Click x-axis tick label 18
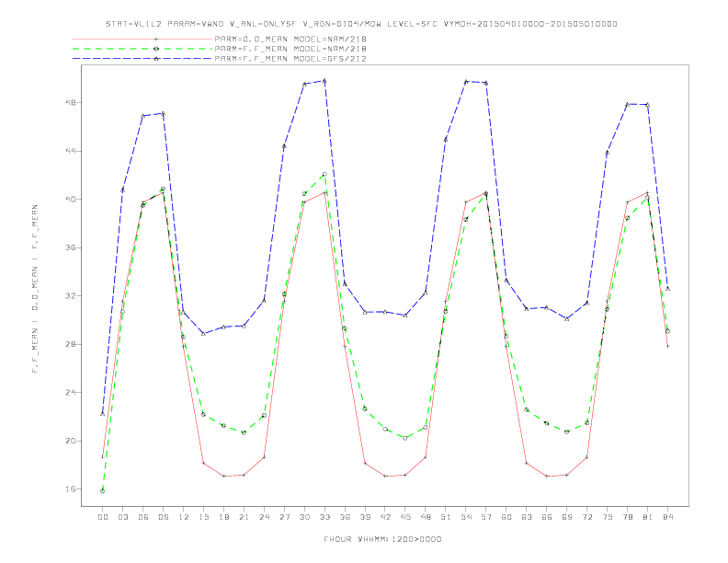Screen dimensions: 728x563 point(223,517)
